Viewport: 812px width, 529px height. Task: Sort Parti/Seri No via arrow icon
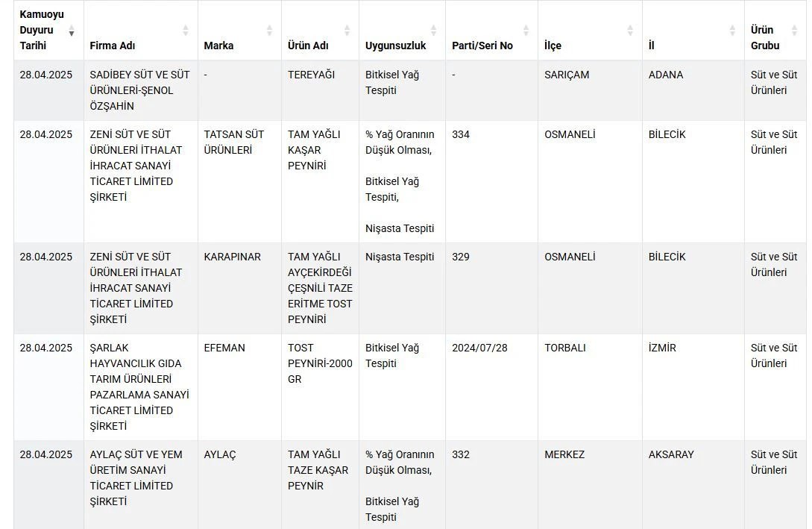526,31
